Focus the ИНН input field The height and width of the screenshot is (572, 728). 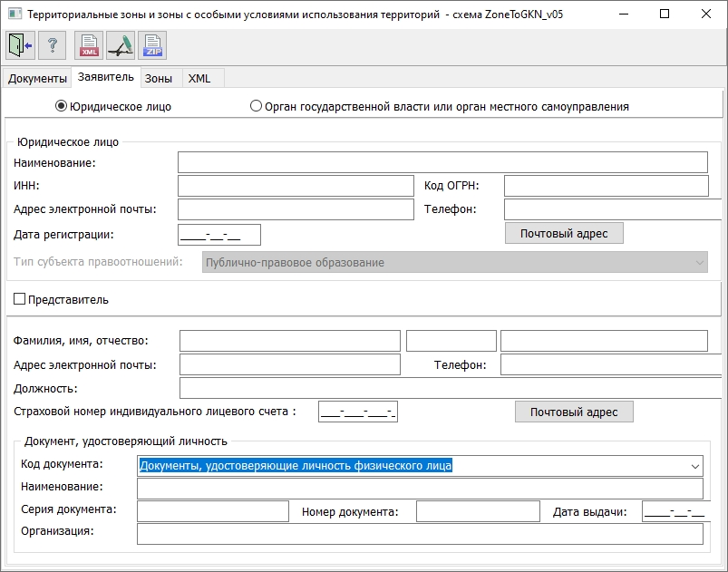(296, 186)
